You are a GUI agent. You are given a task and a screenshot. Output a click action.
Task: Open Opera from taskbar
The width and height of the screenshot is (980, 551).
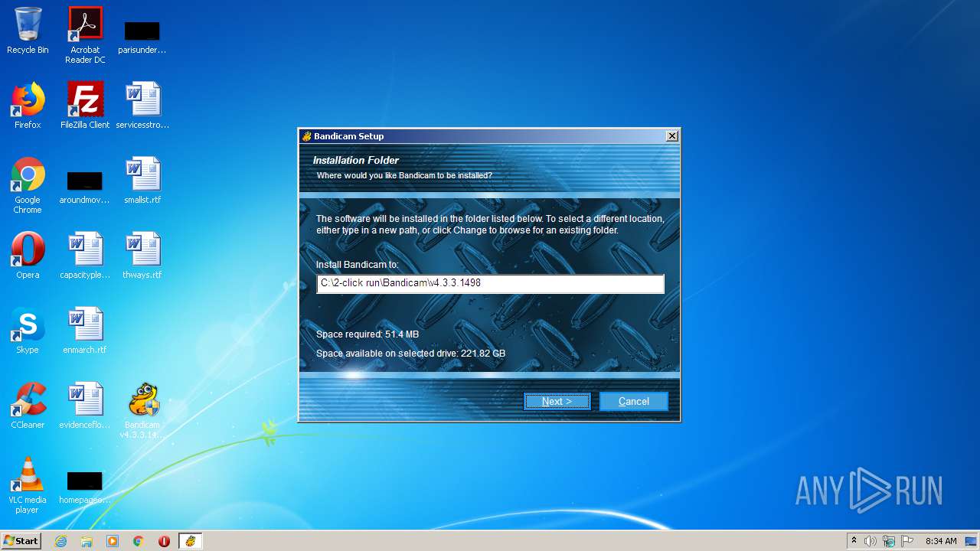tap(164, 541)
